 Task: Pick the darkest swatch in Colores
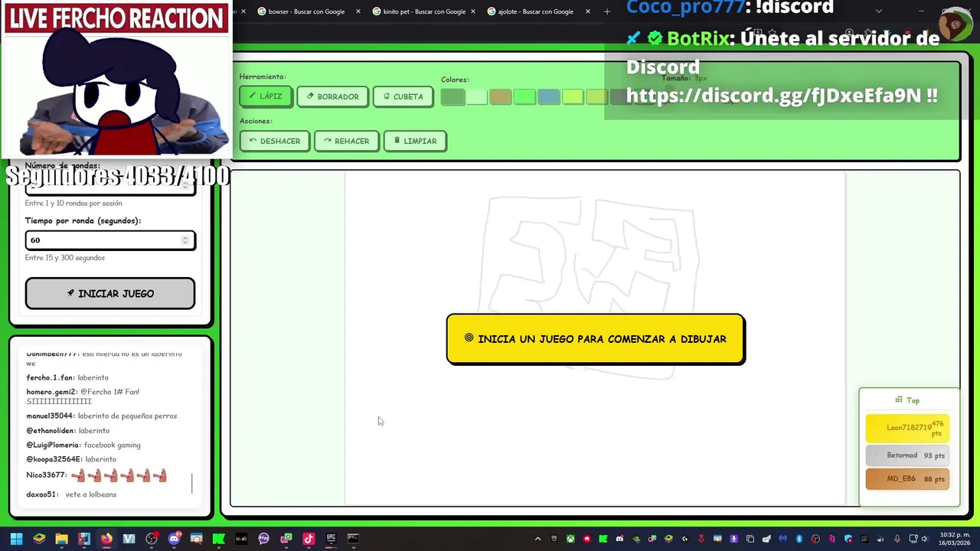[x=452, y=96]
